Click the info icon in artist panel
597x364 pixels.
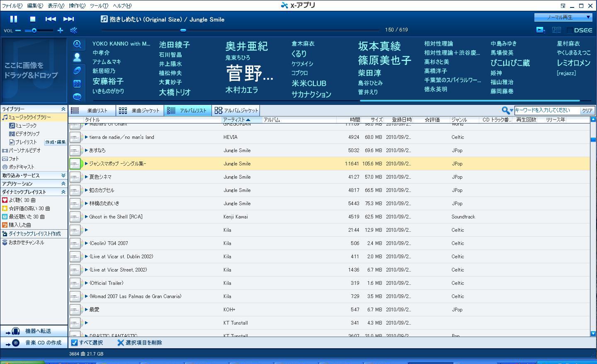pos(77,97)
